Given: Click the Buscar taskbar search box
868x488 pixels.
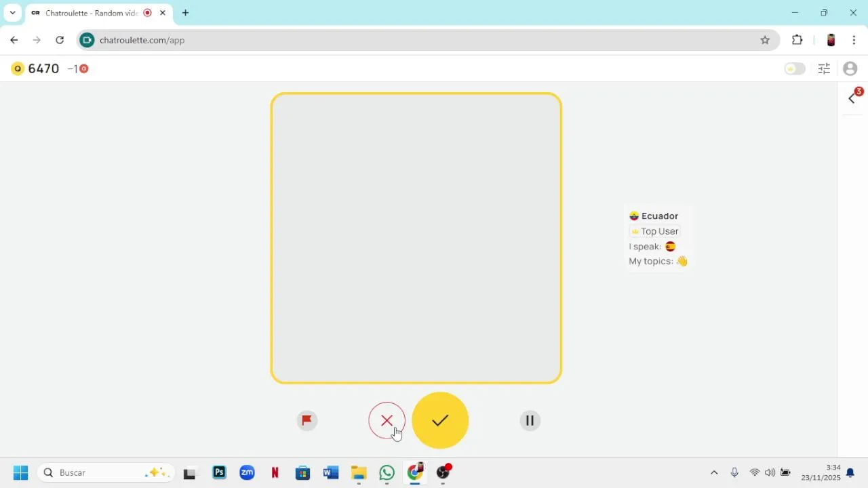Looking at the screenshot, I should click(106, 473).
